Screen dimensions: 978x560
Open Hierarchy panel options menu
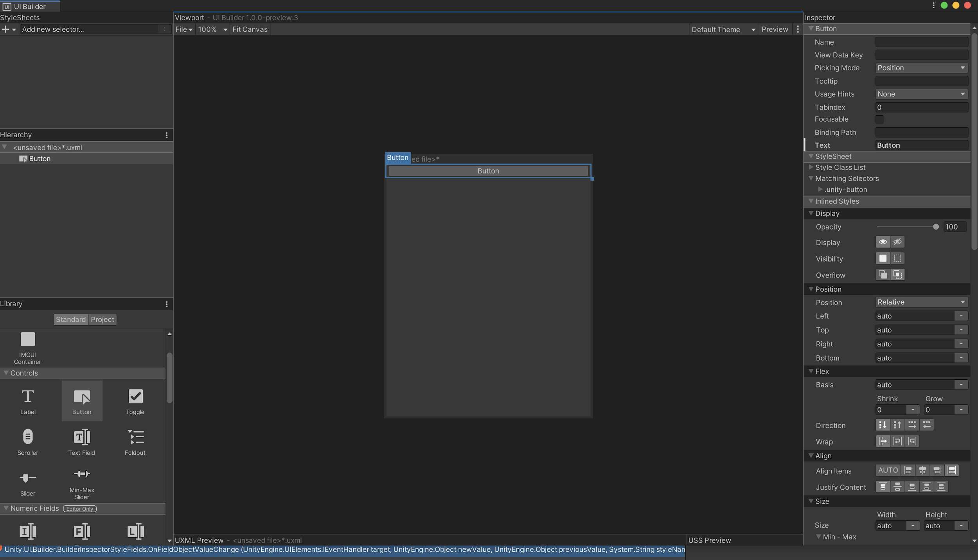click(167, 135)
